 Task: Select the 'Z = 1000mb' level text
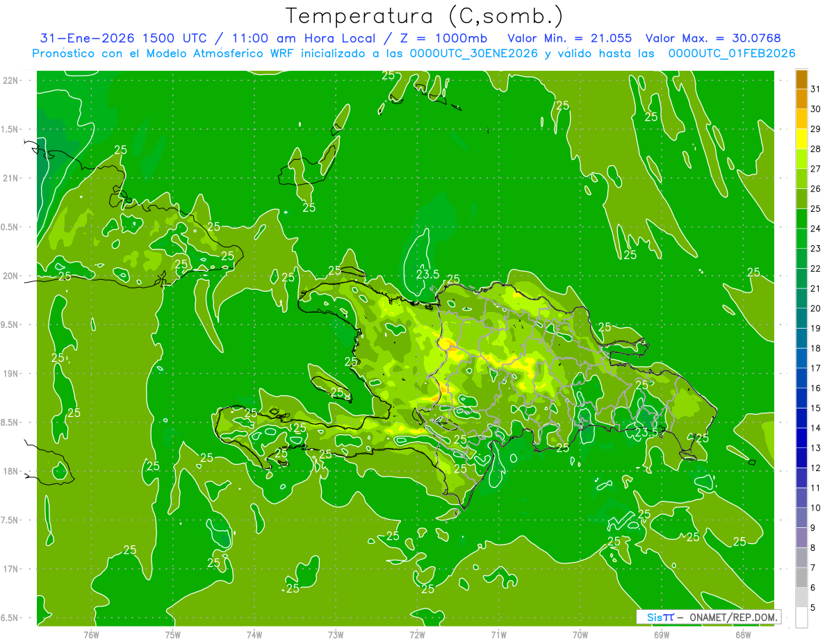point(442,38)
